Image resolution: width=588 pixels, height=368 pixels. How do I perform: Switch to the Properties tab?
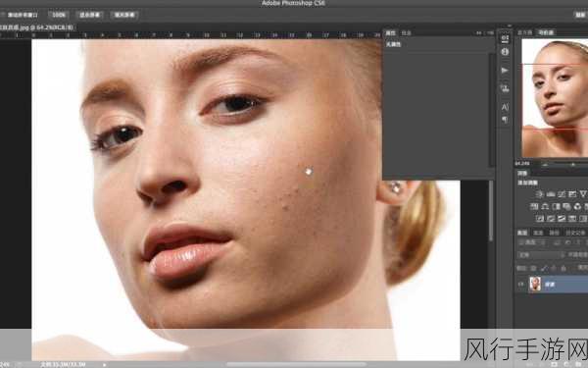coord(390,33)
